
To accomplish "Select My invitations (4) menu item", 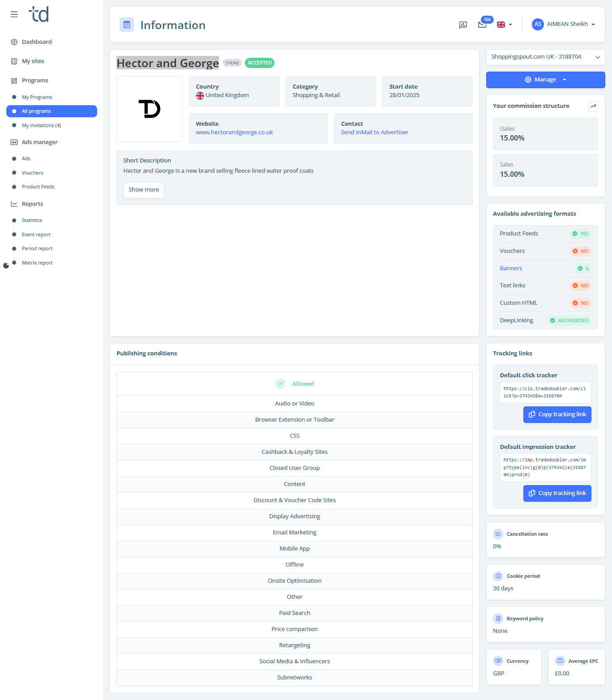I will click(x=41, y=125).
